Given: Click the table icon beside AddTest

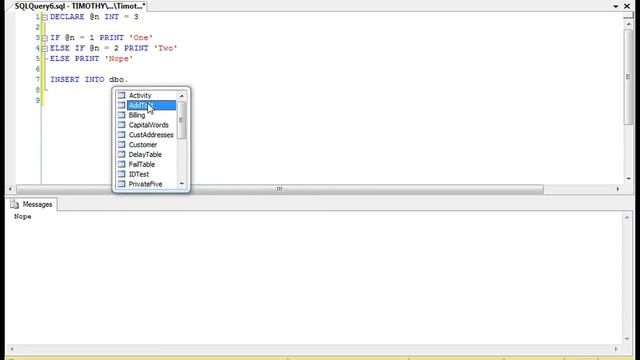Looking at the screenshot, I should 121,105.
